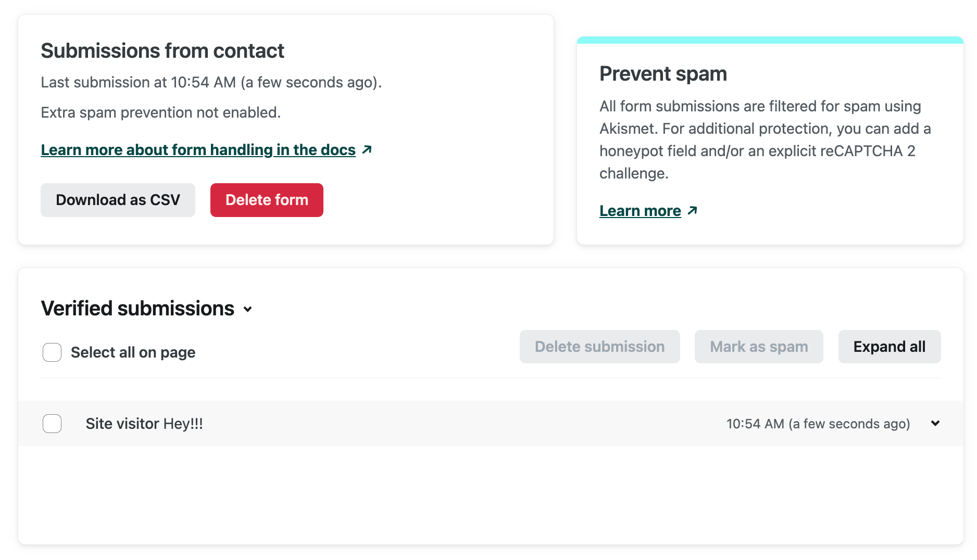This screenshot has height=560, width=977.
Task: Click the Verified submissions heading
Action: click(137, 309)
